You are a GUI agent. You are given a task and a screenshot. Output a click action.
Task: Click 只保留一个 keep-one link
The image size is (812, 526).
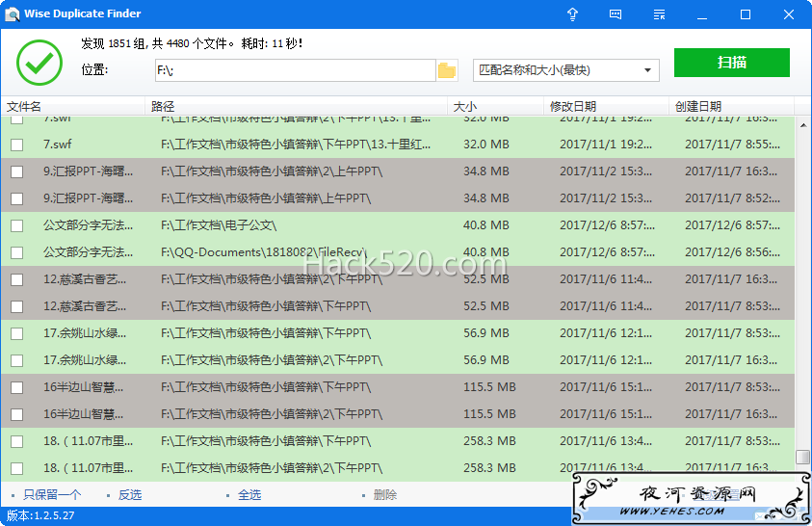pyautogui.click(x=52, y=495)
